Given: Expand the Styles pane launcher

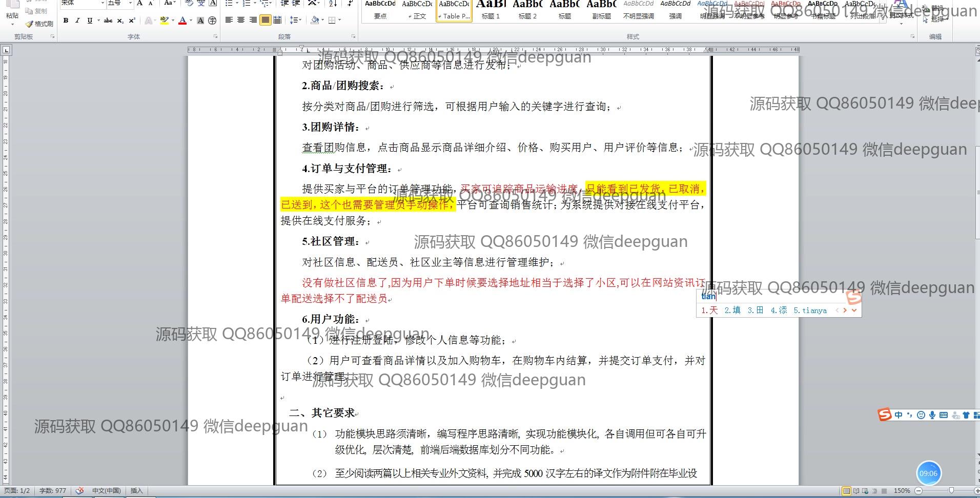Looking at the screenshot, I should point(912,37).
